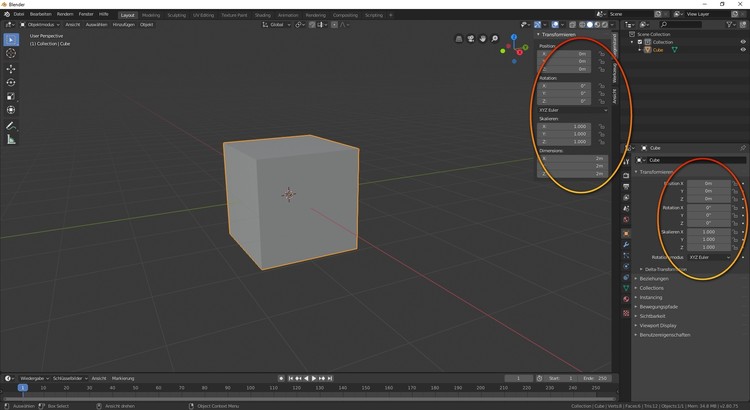Switch to camera view icon
Viewport: 750px width, 410px height.
pos(471,39)
